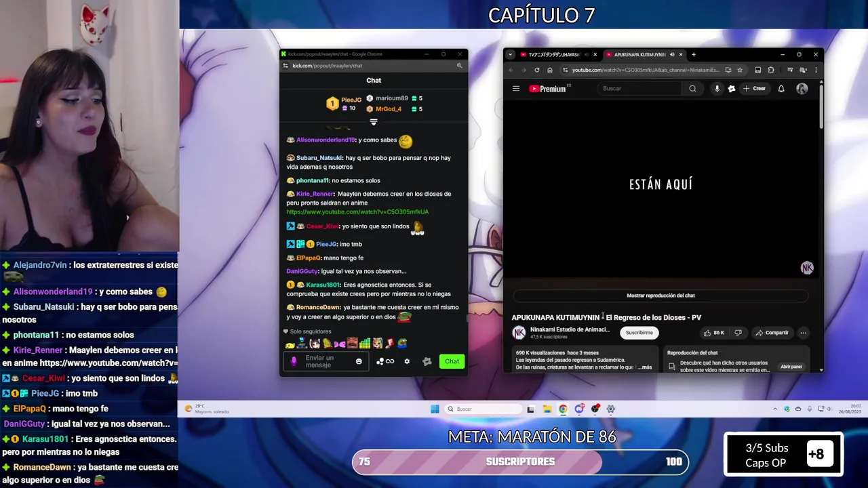The width and height of the screenshot is (868, 488).
Task: Click Mostrar reproducción del chat
Action: point(660,296)
